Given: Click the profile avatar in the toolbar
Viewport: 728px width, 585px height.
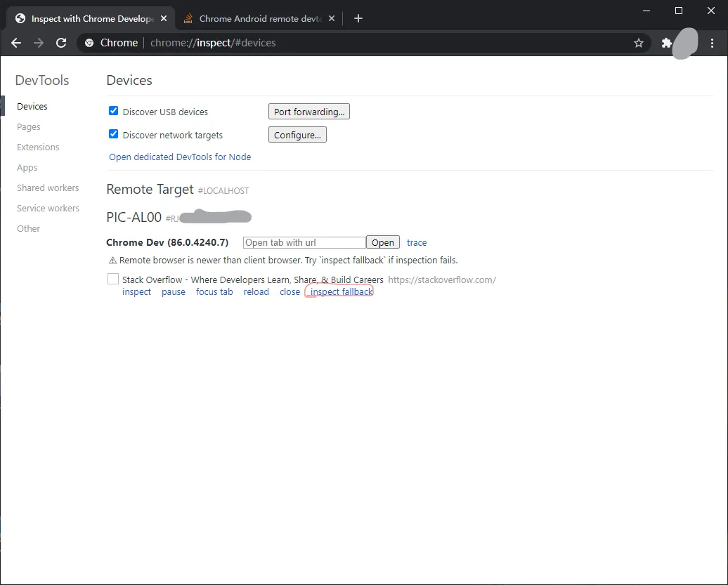Looking at the screenshot, I should tap(685, 43).
